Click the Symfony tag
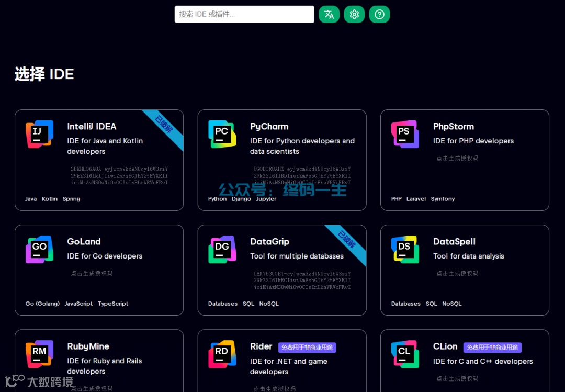Image resolution: width=565 pixels, height=392 pixels. (x=443, y=199)
